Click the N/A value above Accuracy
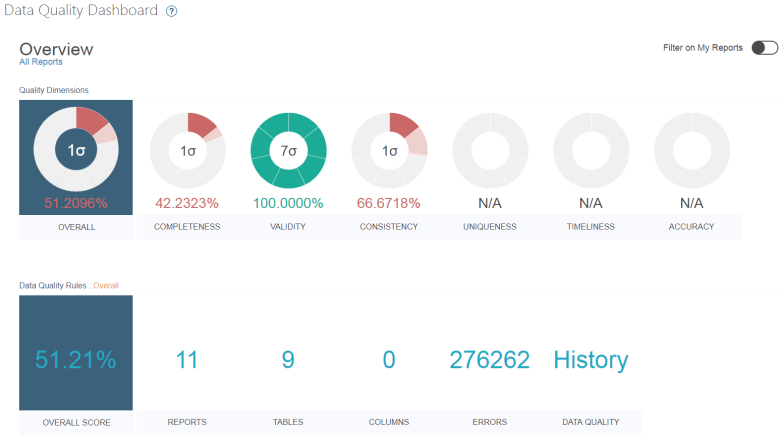The width and height of the screenshot is (783, 437). click(x=692, y=203)
